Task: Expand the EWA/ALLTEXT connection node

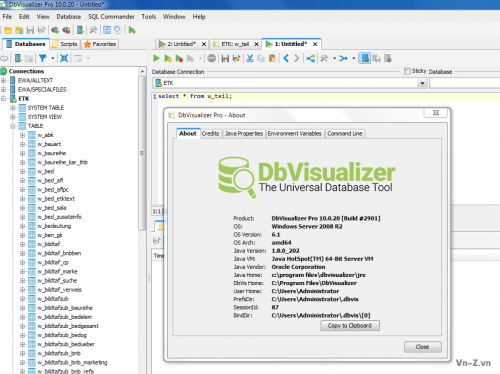Action: pos(3,80)
